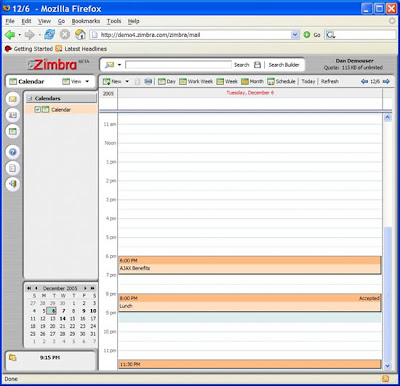400x386 pixels.
Task: Jump to next year in mini calendar
Action: click(92, 288)
